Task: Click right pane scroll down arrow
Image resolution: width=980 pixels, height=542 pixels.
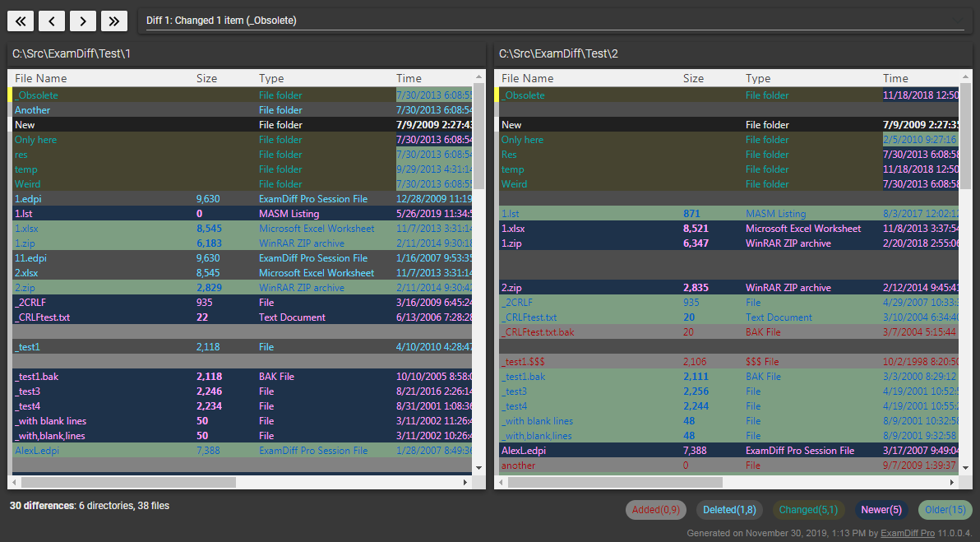Action: click(x=966, y=468)
